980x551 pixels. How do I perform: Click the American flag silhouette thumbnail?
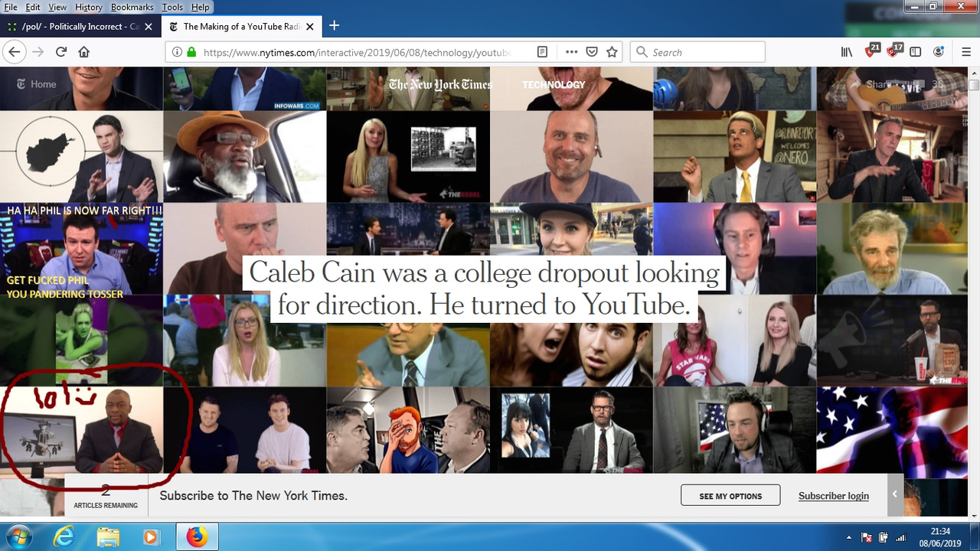pos(892,430)
